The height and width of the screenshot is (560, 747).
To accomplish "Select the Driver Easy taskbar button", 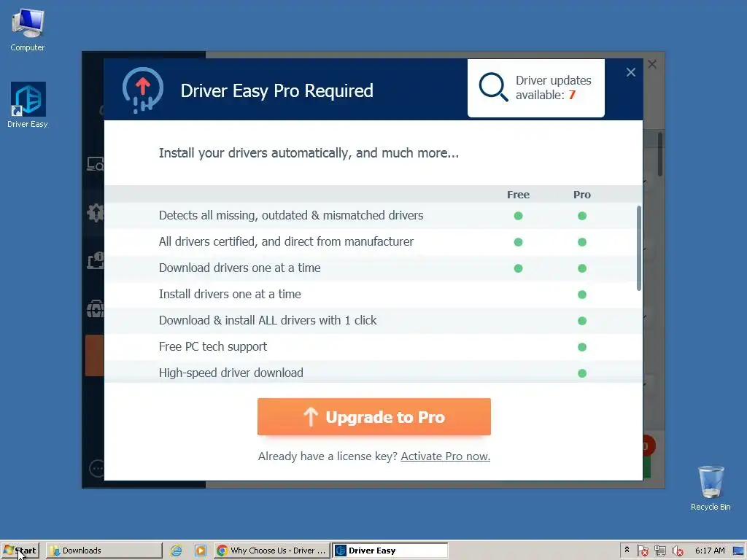I will 390,551.
